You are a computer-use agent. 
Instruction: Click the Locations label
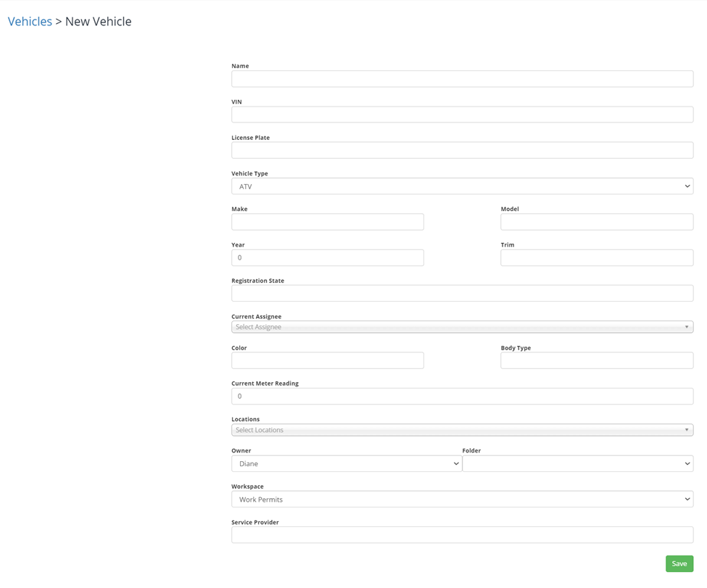pyautogui.click(x=245, y=419)
